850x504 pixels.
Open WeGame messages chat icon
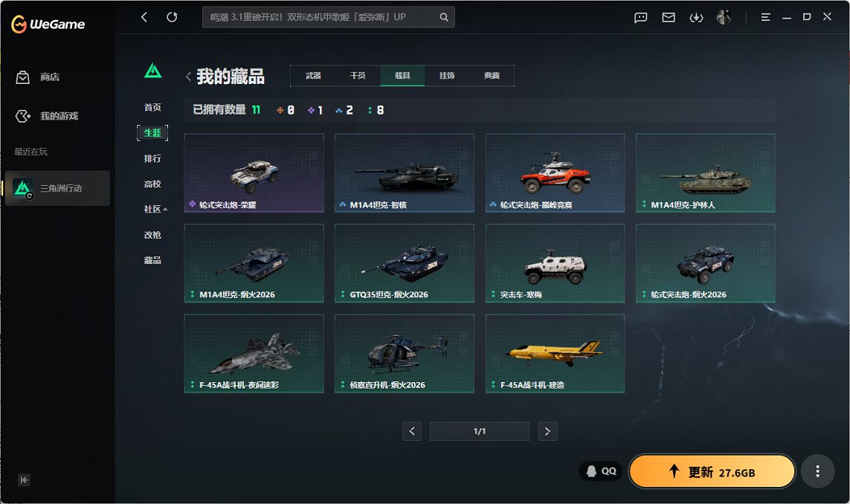coord(640,17)
